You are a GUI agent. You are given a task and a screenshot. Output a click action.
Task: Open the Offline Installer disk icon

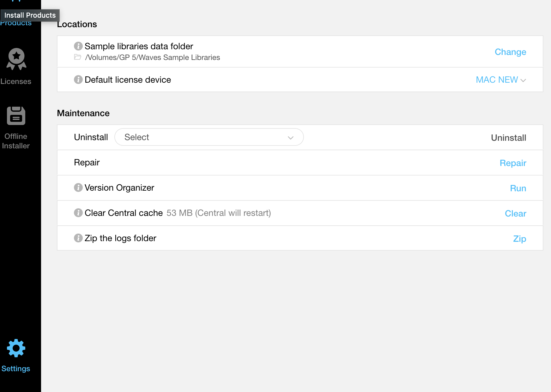click(16, 116)
